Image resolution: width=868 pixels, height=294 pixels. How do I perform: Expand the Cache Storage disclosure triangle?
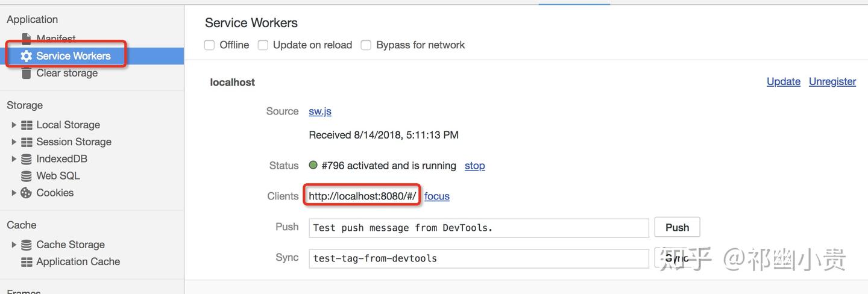point(14,245)
